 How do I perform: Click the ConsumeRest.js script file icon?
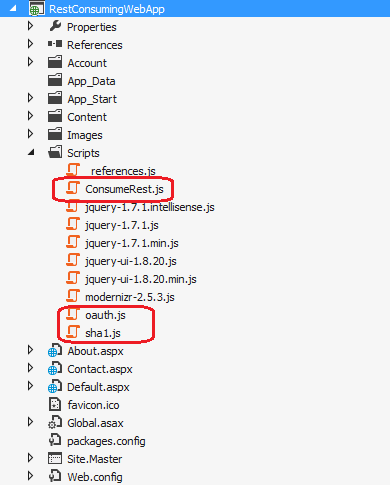(73, 189)
